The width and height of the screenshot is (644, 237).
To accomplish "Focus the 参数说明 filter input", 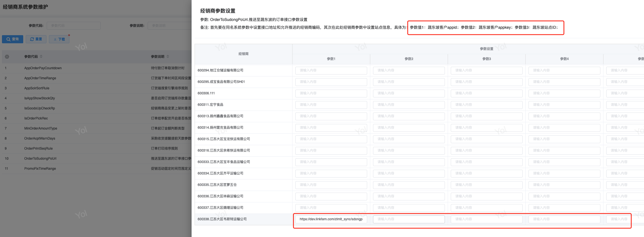I will 169,26.
